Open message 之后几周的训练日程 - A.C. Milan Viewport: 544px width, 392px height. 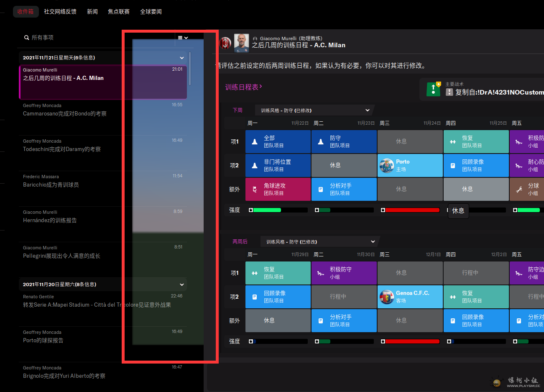pos(103,82)
